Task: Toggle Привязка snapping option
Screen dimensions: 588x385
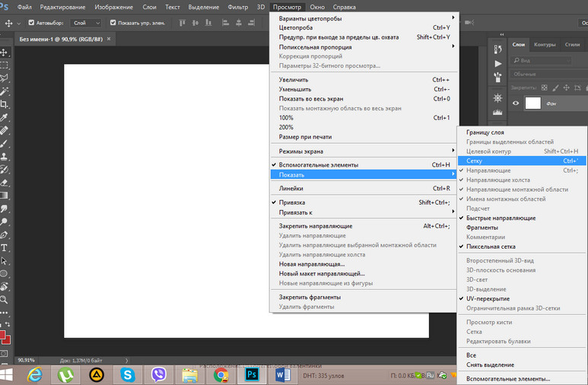Action: point(364,202)
